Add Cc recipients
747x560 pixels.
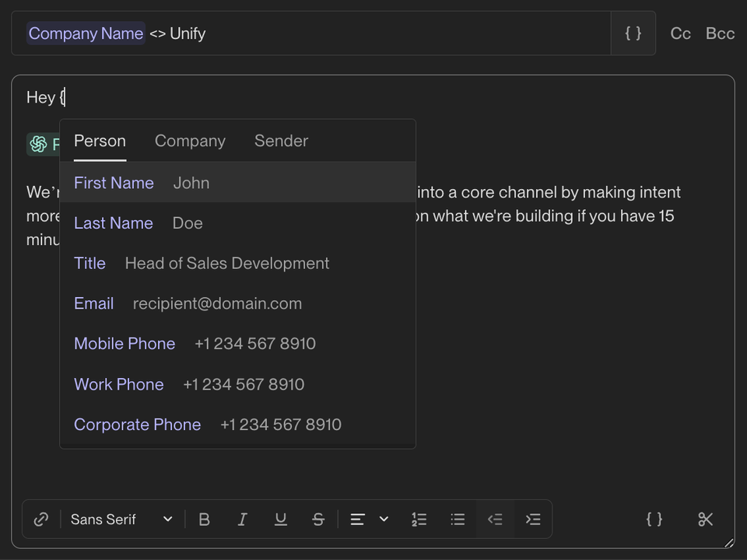coord(681,33)
